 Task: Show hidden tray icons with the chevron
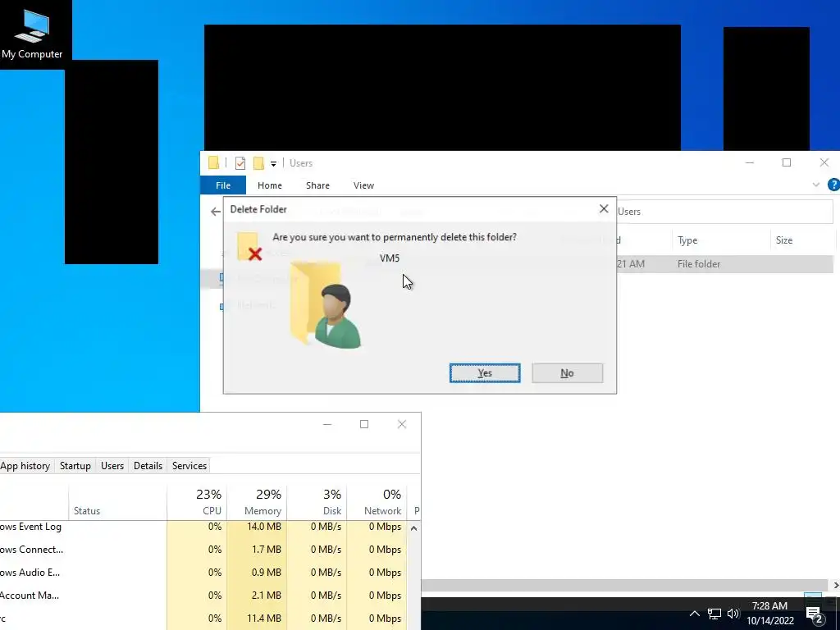pyautogui.click(x=694, y=614)
